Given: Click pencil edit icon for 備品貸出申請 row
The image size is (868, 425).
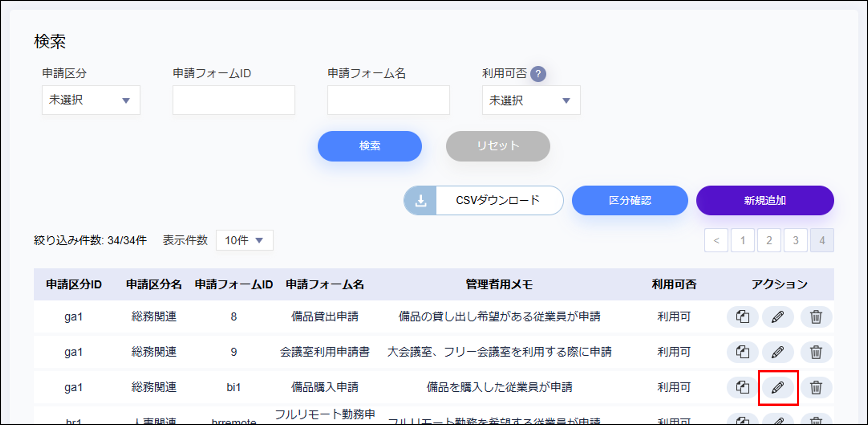Looking at the screenshot, I should pos(778,317).
